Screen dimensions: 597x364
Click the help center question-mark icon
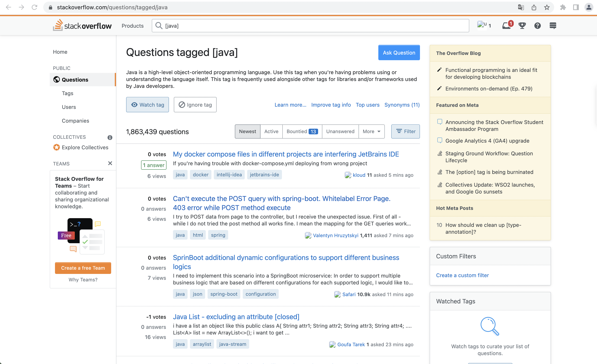(x=537, y=26)
